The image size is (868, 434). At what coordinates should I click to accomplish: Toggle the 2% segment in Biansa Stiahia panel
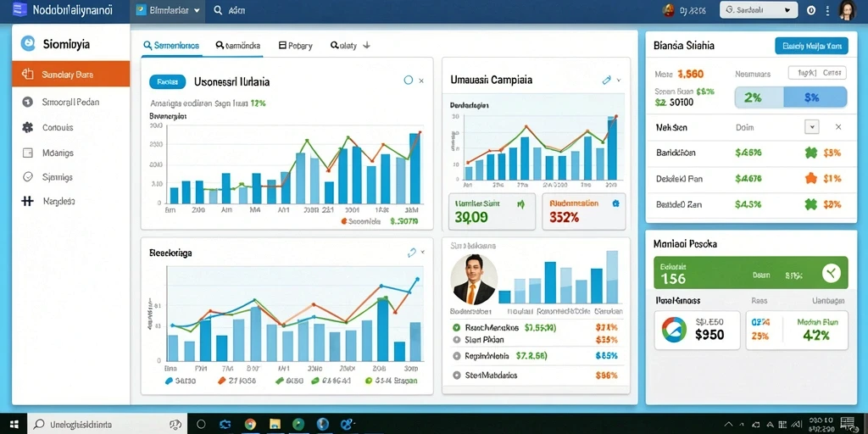(x=759, y=97)
